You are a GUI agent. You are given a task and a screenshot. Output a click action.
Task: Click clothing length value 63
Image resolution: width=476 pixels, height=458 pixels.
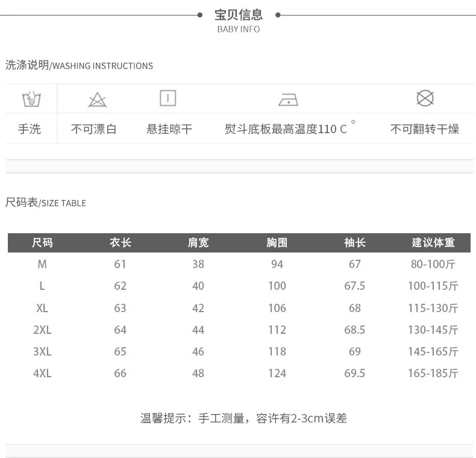coord(121,308)
